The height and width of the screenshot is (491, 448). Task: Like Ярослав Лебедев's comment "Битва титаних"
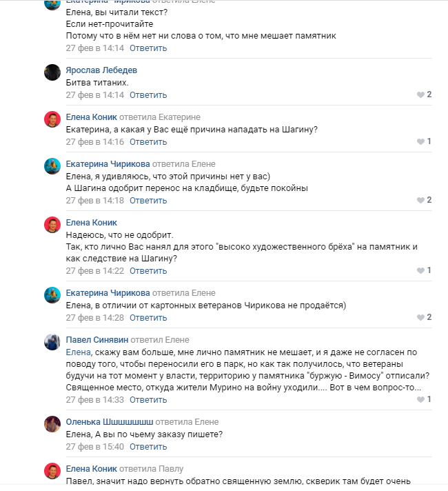(420, 94)
